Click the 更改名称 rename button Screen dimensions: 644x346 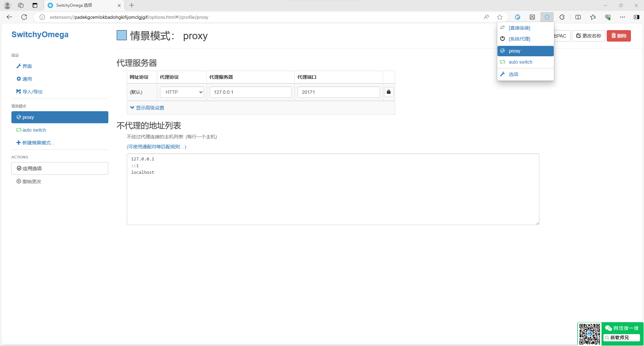point(588,36)
